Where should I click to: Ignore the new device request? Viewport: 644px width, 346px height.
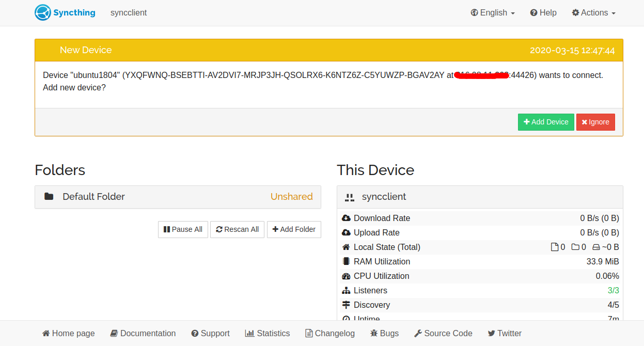595,122
